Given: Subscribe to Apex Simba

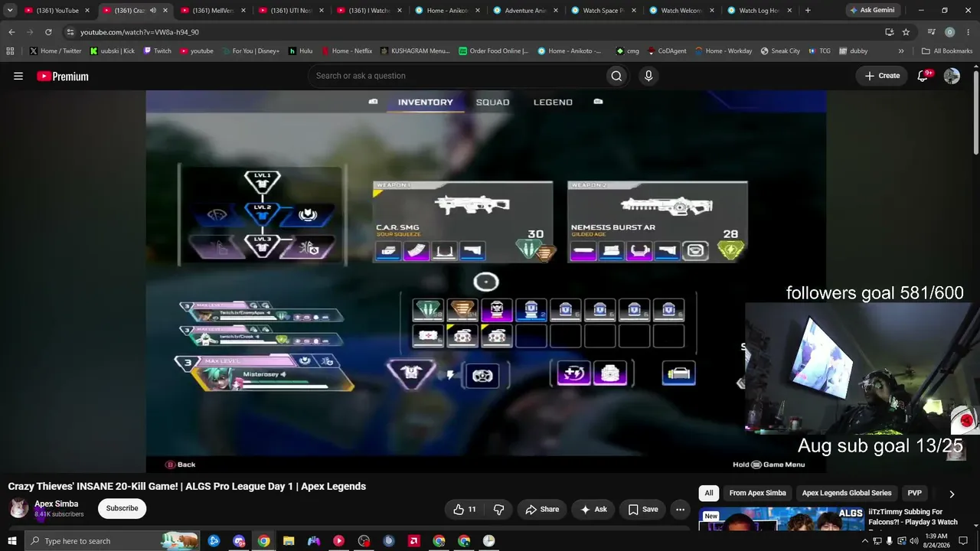Looking at the screenshot, I should (122, 508).
